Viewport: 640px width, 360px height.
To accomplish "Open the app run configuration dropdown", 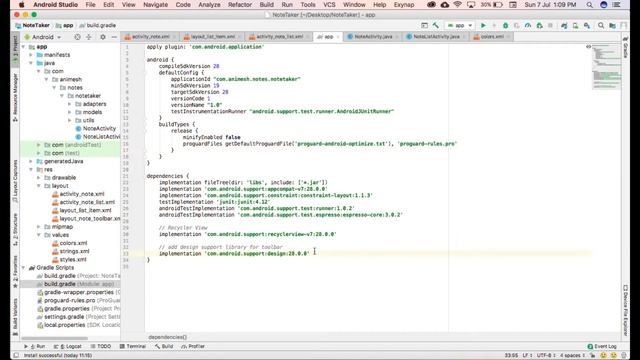I will (460, 25).
